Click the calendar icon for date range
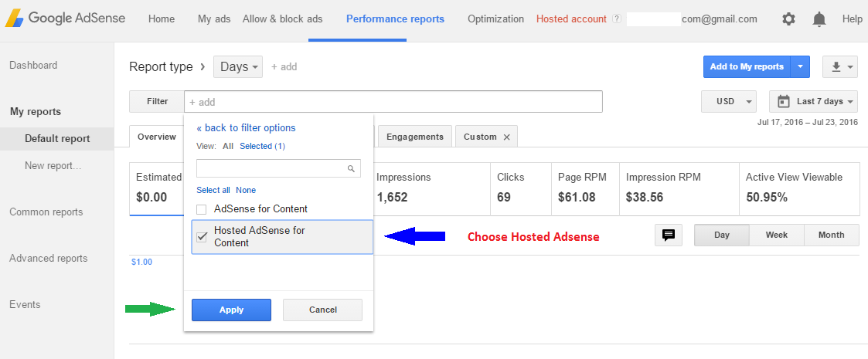The image size is (868, 359). pyautogui.click(x=783, y=101)
